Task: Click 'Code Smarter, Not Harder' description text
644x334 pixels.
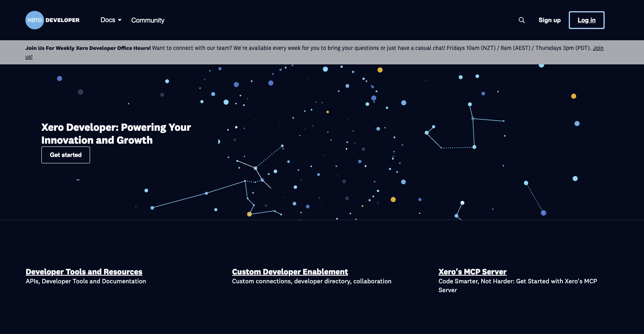Action: click(517, 285)
